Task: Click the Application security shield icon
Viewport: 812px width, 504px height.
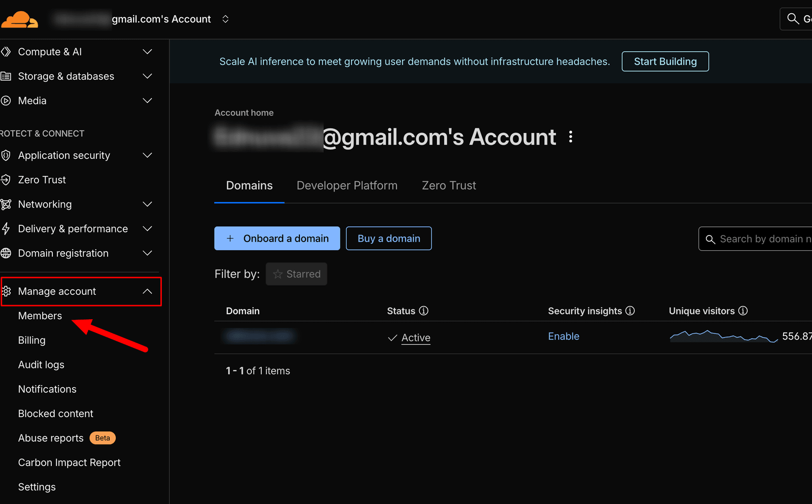Action: (x=6, y=155)
